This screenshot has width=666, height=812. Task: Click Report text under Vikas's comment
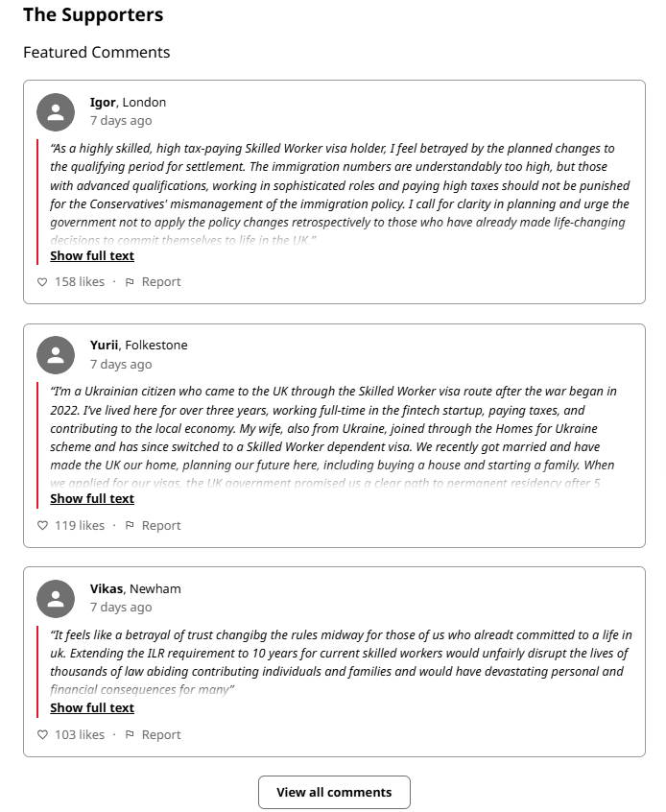(161, 735)
